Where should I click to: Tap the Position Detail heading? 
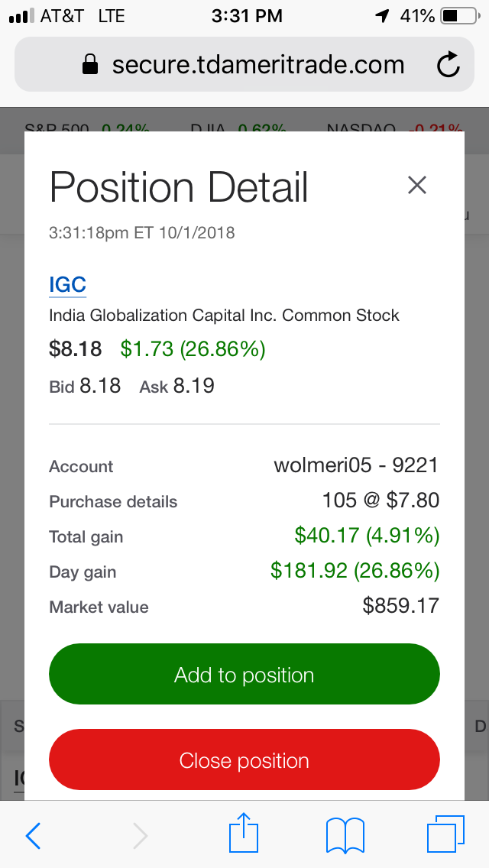click(179, 187)
